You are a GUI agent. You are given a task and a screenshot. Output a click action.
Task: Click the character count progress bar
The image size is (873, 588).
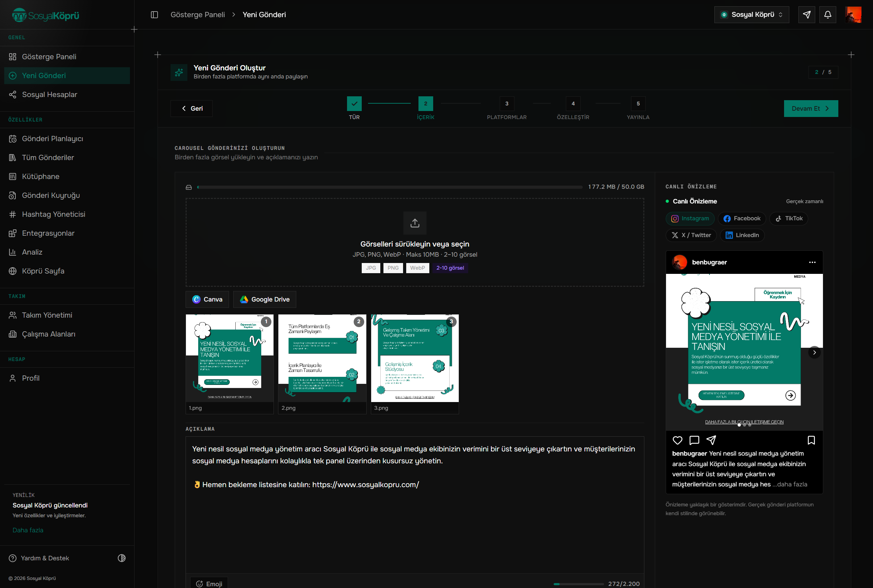click(x=578, y=584)
